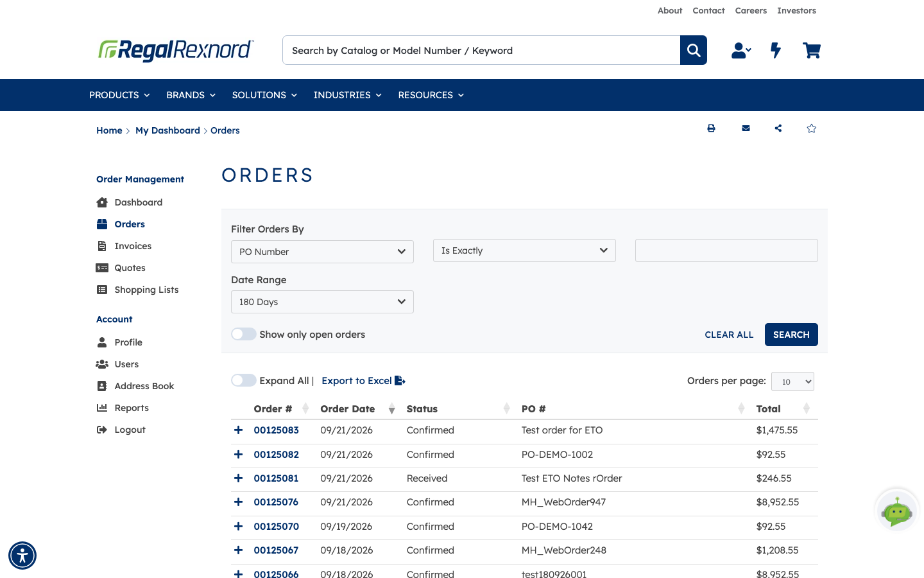This screenshot has width=924, height=578.
Task: Click the SEARCH orders button
Action: pyautogui.click(x=791, y=335)
